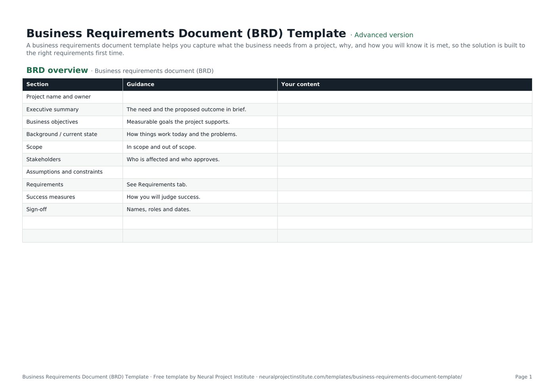This screenshot has width=555, height=392.
Task: Select the 'BRD overview' heading
Action: click(x=57, y=70)
